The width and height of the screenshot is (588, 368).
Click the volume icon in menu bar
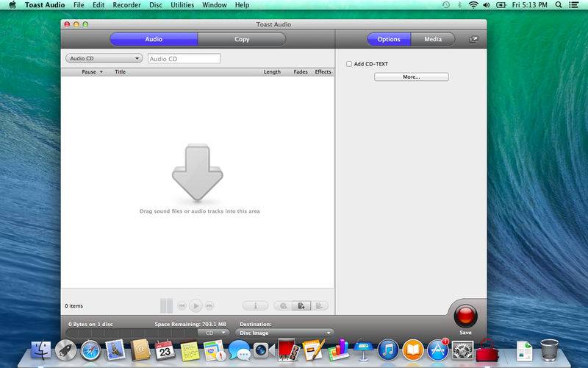click(x=487, y=5)
